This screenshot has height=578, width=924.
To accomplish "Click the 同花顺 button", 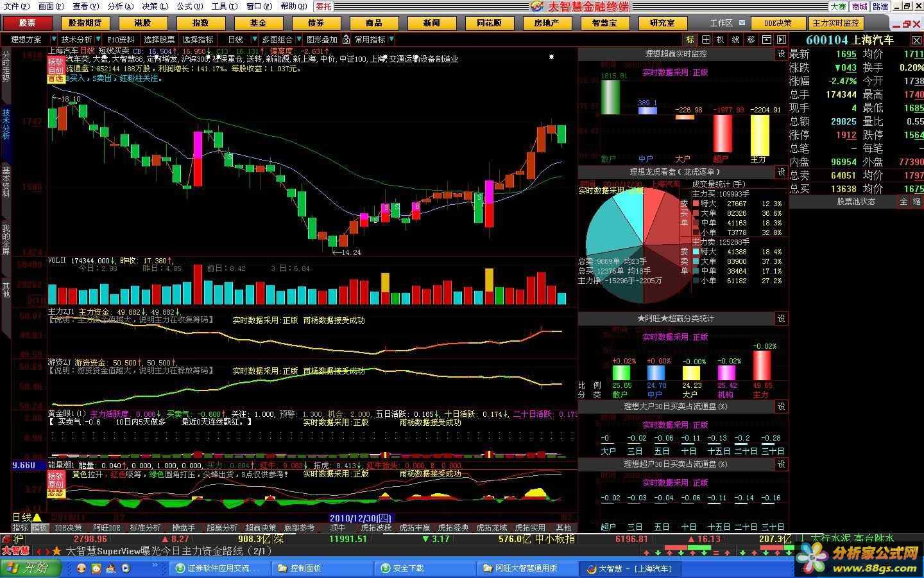I will [x=489, y=23].
